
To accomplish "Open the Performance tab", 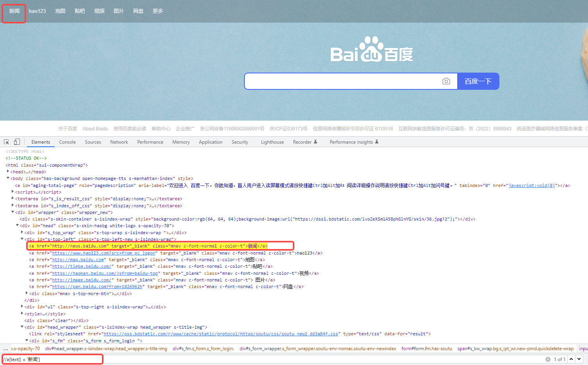I will point(150,142).
